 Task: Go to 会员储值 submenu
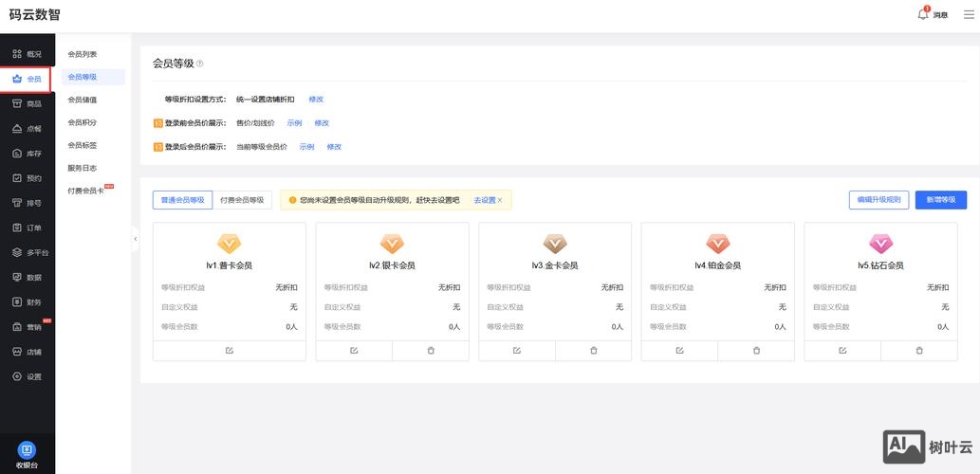83,100
